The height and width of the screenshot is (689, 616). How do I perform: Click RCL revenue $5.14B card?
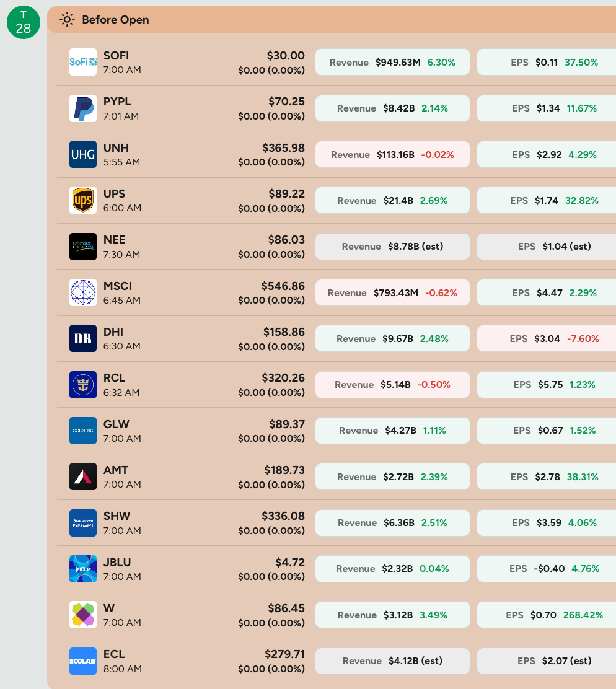point(392,385)
